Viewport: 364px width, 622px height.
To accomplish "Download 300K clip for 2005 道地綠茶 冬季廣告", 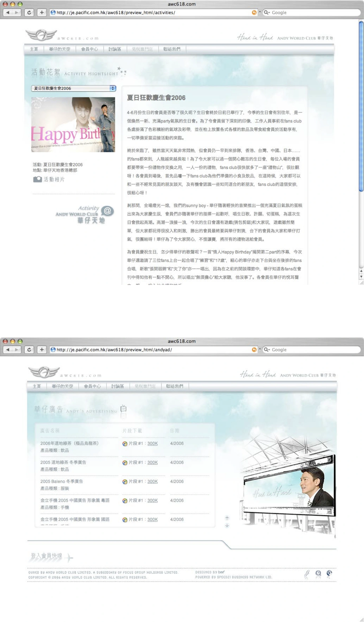I will [152, 462].
